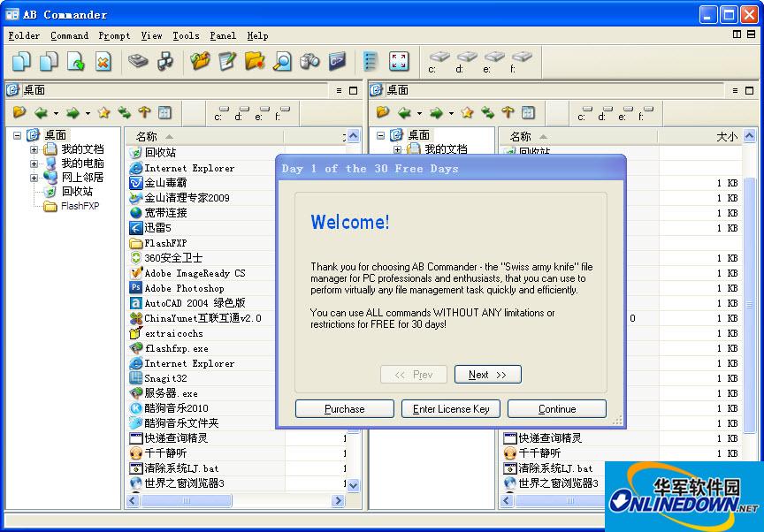Select drive e: in main toolbar
Image resolution: width=764 pixels, height=532 pixels.
493,62
